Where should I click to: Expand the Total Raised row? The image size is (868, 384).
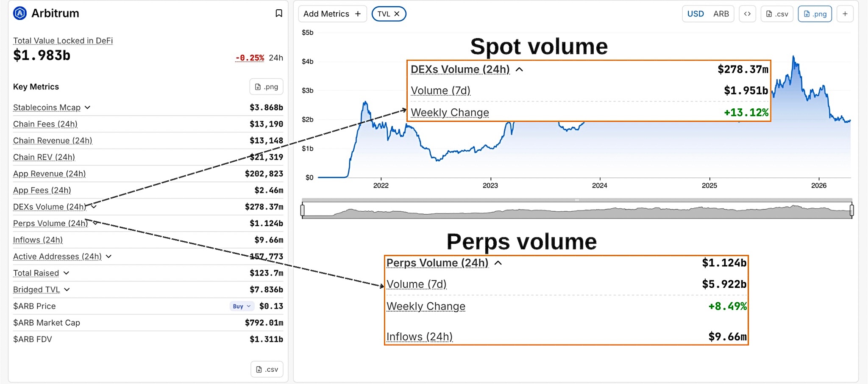coord(66,273)
